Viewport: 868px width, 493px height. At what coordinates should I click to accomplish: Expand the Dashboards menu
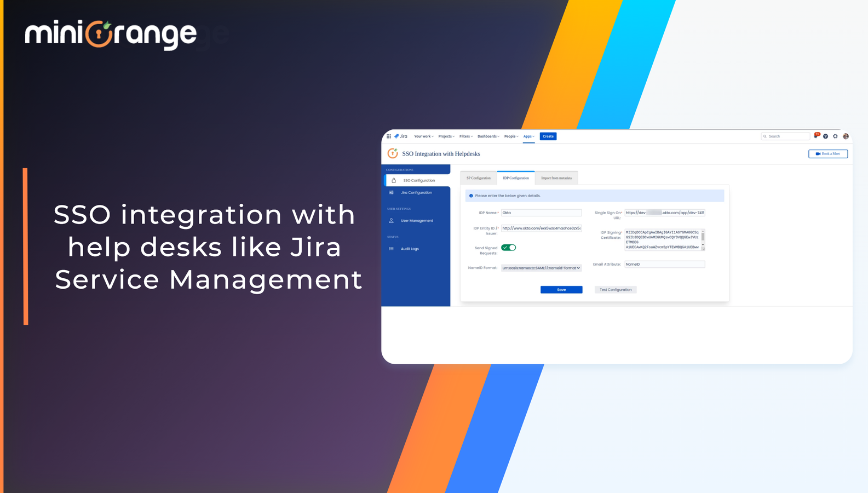click(488, 136)
